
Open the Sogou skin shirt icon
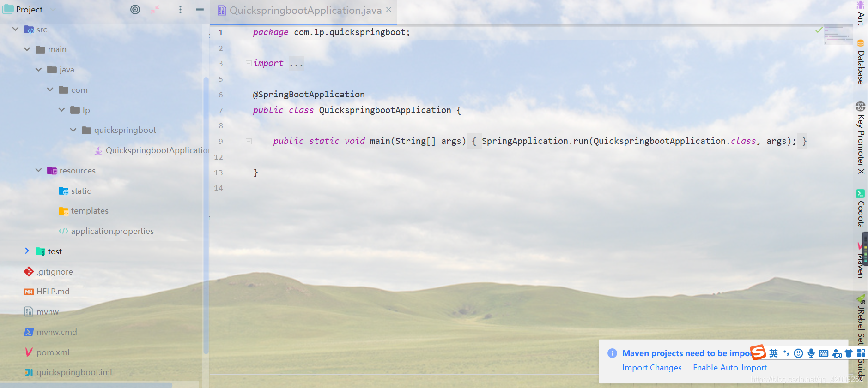[x=849, y=353]
